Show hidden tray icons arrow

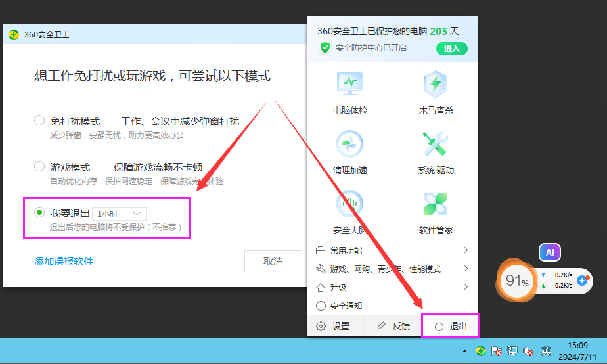464,352
